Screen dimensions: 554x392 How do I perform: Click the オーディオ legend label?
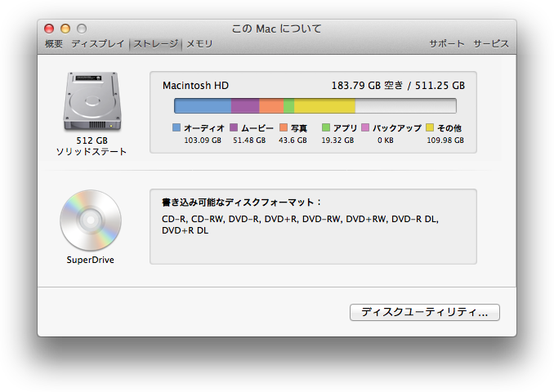[x=204, y=128]
